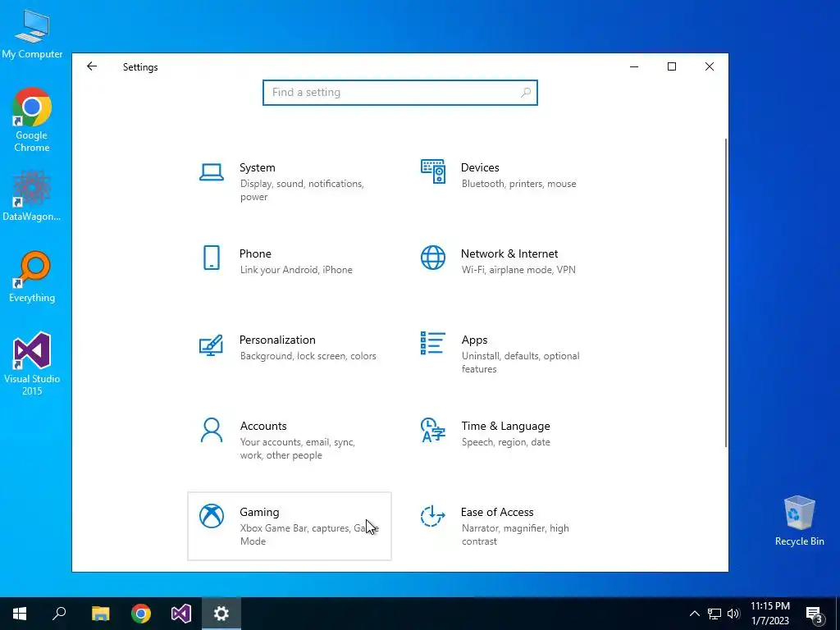840x630 pixels.
Task: Open the Gaming category title
Action: click(259, 512)
